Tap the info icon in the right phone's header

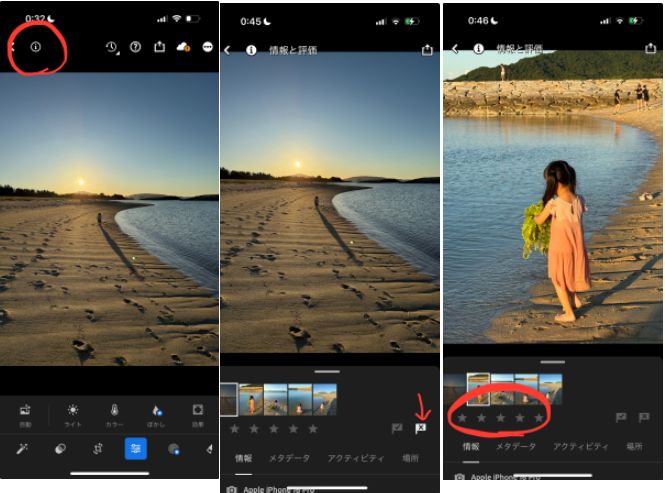[x=478, y=49]
